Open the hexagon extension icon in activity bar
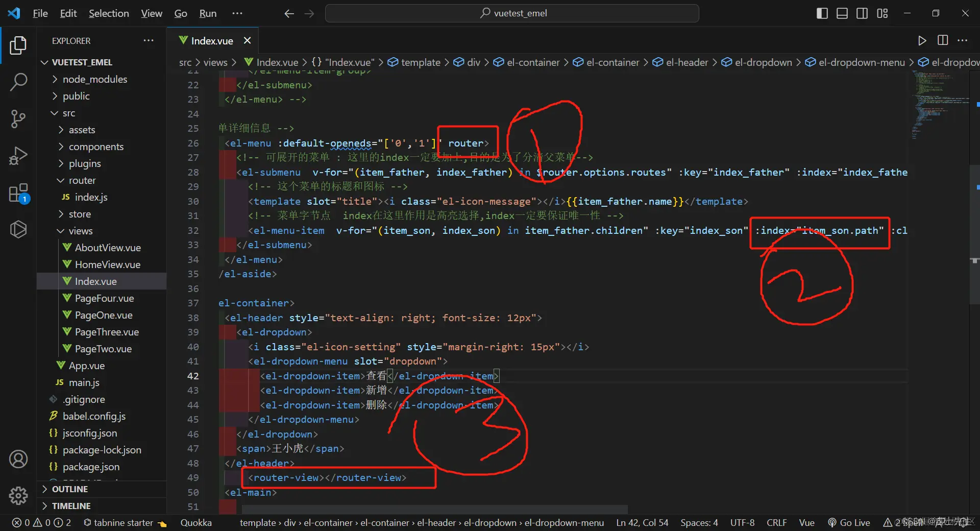Image resolution: width=980 pixels, height=531 pixels. (x=18, y=229)
